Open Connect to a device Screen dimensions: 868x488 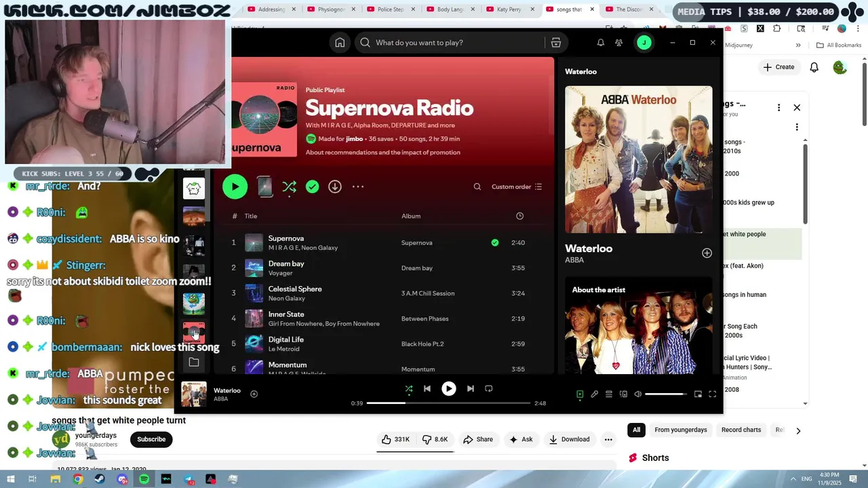click(x=623, y=394)
